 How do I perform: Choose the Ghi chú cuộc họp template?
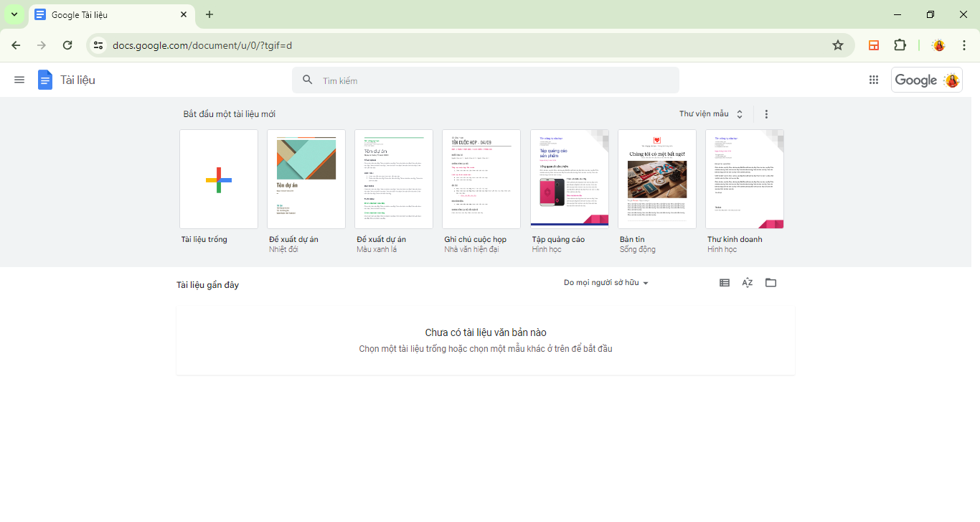tap(481, 180)
